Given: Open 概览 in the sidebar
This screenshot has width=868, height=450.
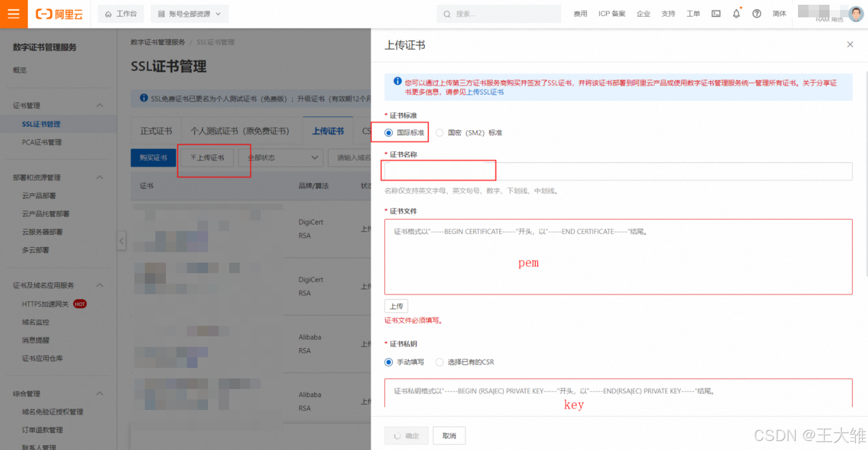Looking at the screenshot, I should click(x=20, y=70).
